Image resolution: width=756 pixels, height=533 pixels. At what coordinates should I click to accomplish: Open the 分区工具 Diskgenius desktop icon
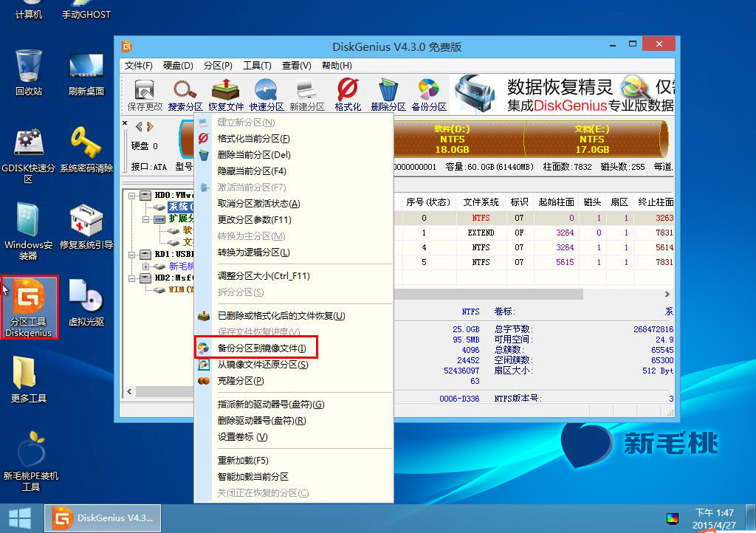pos(30,307)
